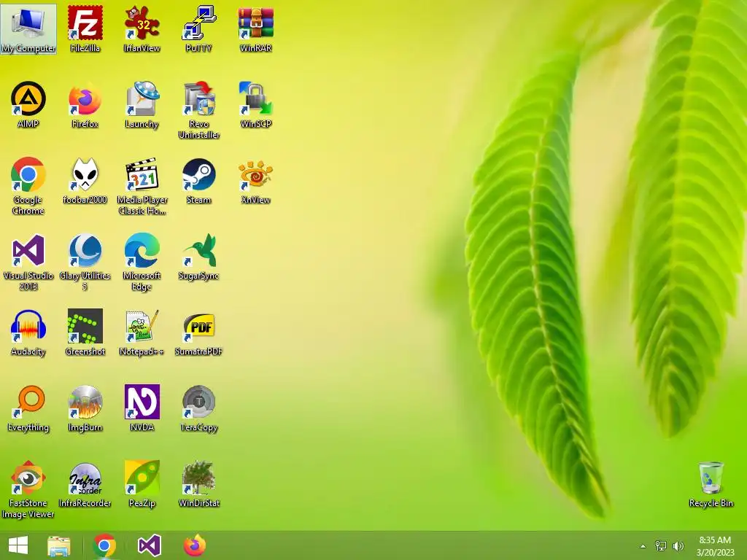This screenshot has height=560, width=747.
Task: Show hidden system tray icons
Action: [643, 546]
